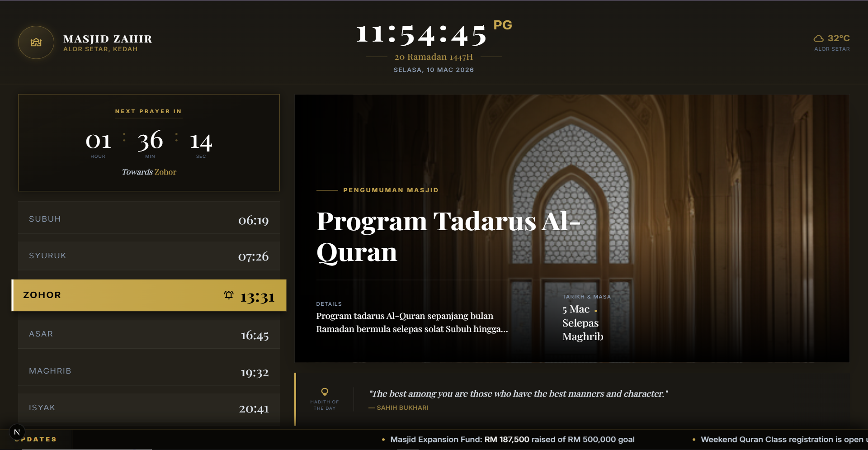Click the truncated announcement details text
868x450 pixels.
pos(412,322)
